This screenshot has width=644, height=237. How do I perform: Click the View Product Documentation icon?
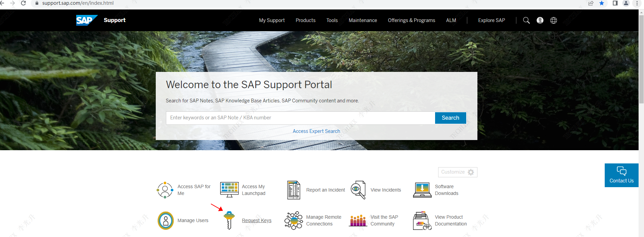tap(422, 220)
